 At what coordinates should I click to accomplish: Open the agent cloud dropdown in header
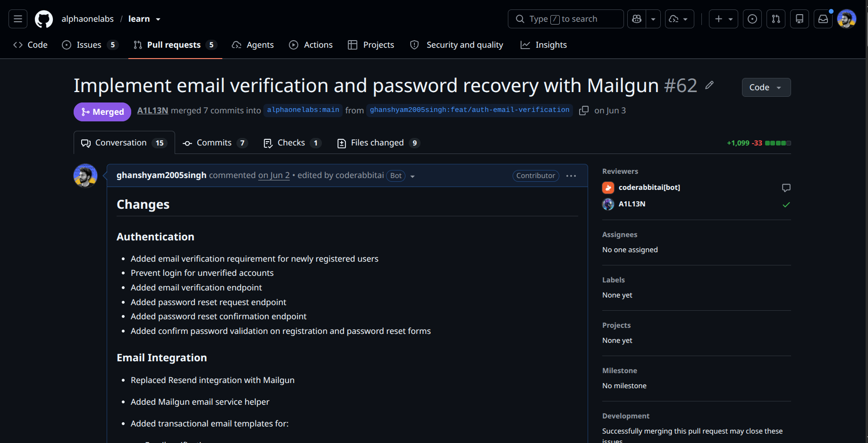point(679,19)
